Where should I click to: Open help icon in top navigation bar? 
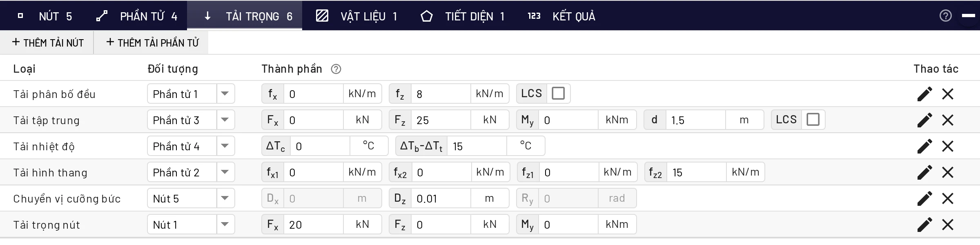click(x=946, y=16)
